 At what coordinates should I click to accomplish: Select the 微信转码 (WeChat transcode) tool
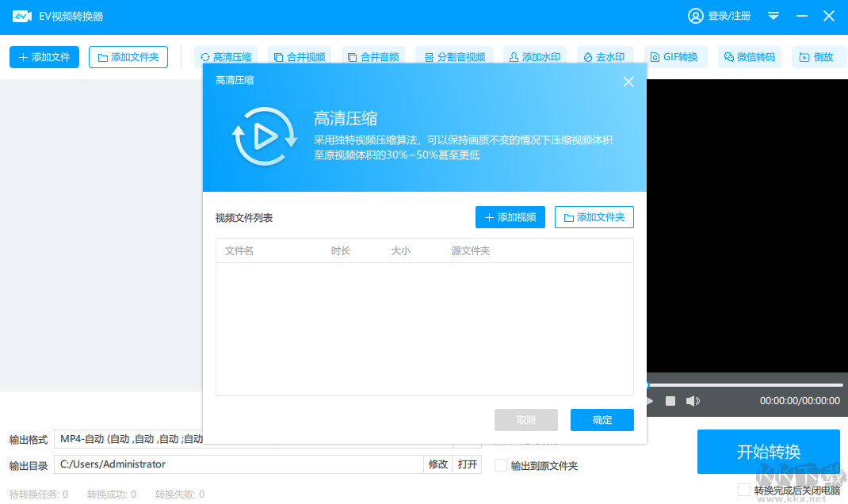(x=749, y=56)
